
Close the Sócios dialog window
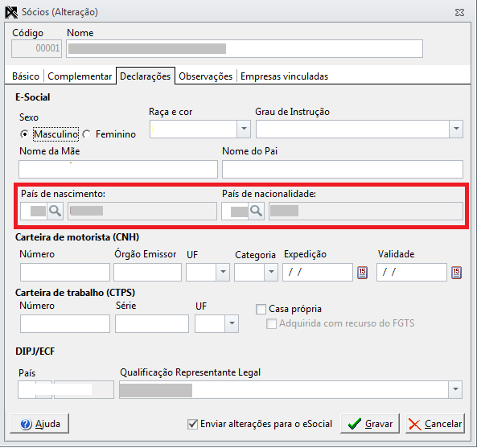pos(459,13)
